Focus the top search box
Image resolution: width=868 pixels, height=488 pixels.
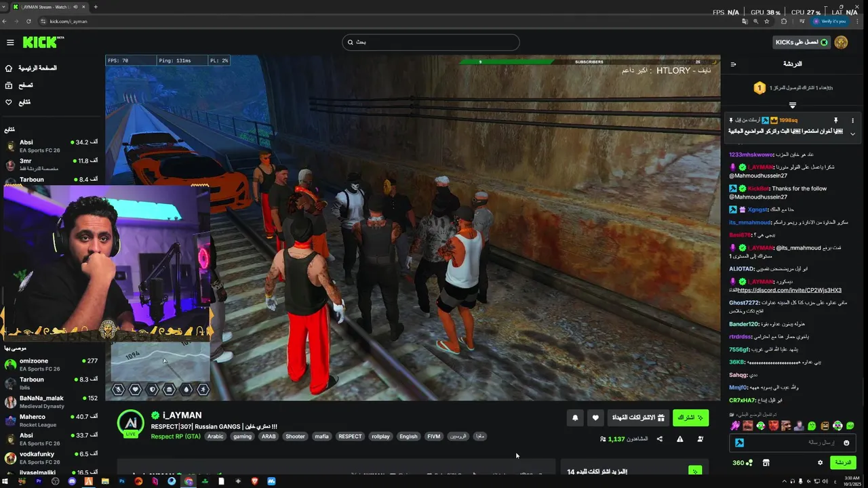[431, 42]
